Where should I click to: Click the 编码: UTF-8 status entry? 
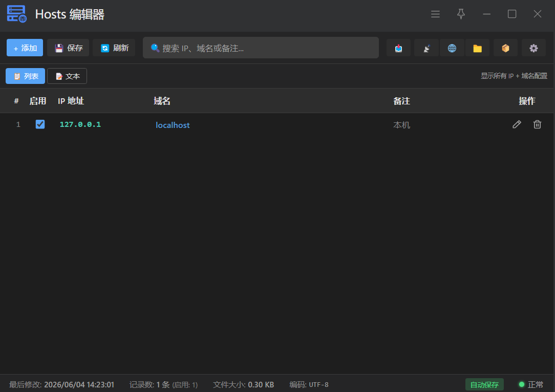309,384
